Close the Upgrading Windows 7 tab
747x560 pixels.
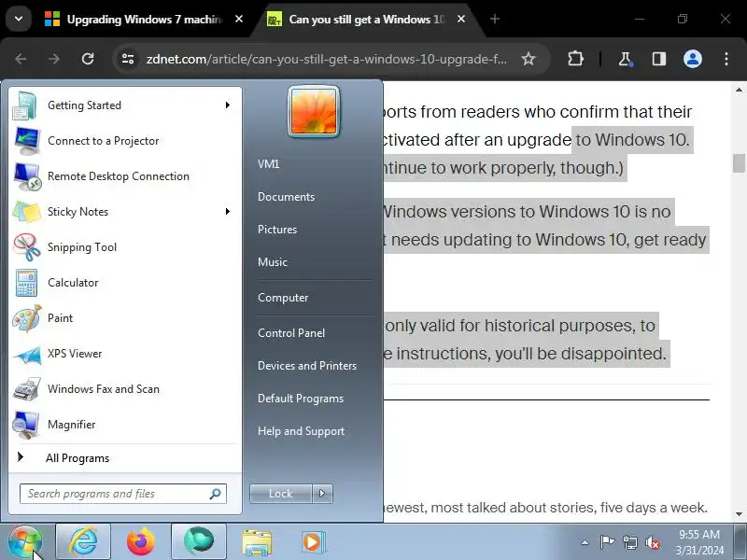(239, 19)
